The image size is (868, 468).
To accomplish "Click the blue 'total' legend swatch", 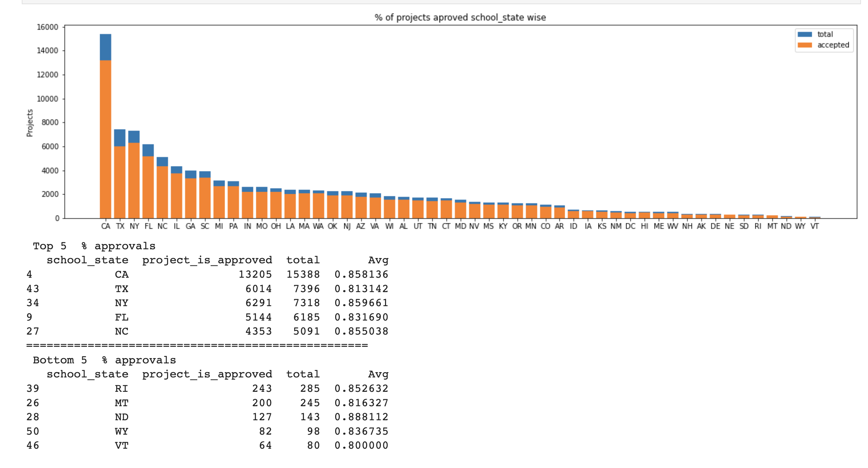I will coord(804,34).
